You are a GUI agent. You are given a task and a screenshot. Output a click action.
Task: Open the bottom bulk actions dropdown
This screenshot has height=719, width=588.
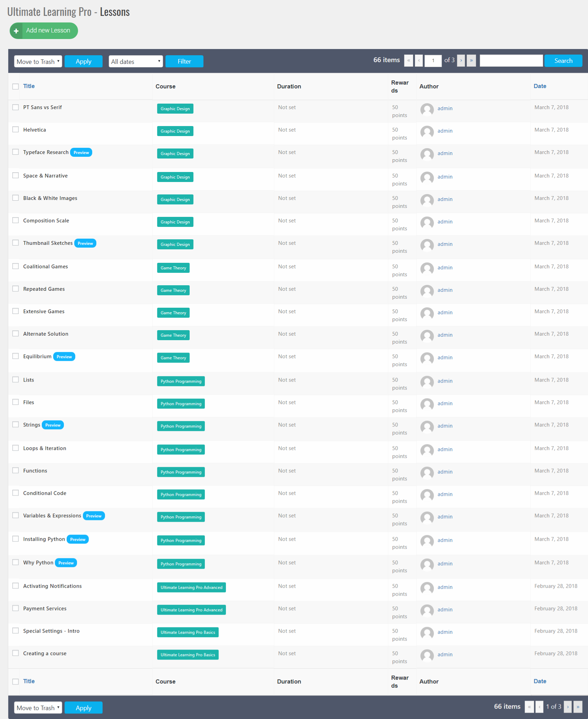pos(38,708)
